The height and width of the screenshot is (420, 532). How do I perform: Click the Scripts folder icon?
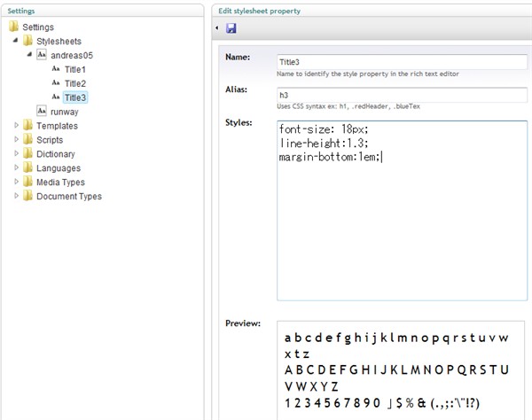click(x=27, y=139)
